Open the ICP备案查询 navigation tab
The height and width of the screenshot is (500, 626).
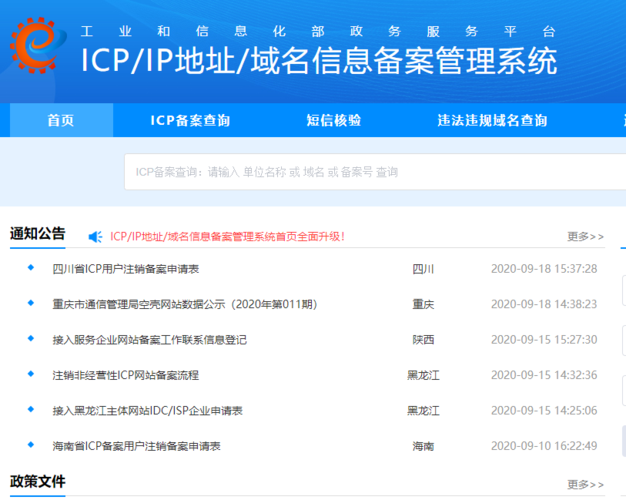click(190, 120)
